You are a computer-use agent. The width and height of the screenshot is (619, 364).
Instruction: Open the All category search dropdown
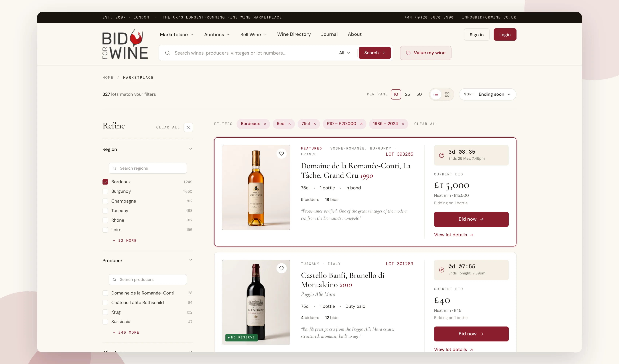coord(344,53)
